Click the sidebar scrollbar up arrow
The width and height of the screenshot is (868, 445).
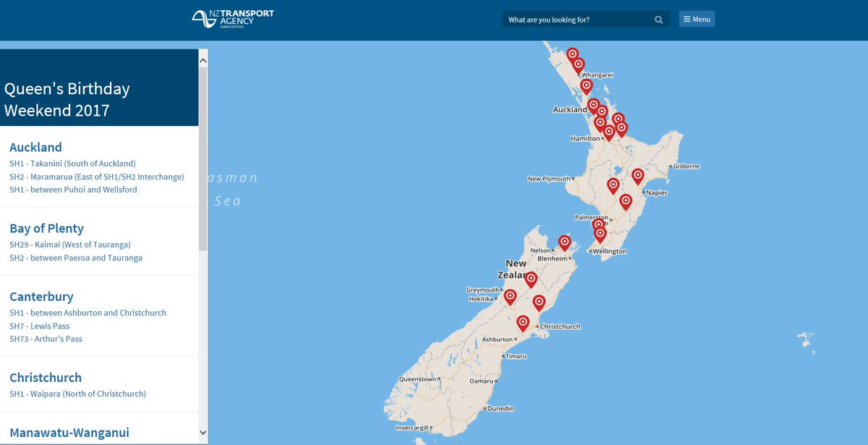(x=203, y=59)
